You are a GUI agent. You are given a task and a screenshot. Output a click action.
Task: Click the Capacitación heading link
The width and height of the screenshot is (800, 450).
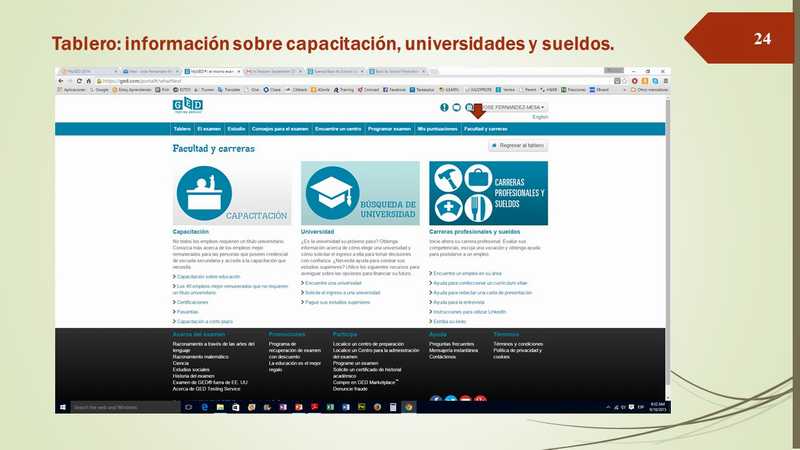(190, 232)
